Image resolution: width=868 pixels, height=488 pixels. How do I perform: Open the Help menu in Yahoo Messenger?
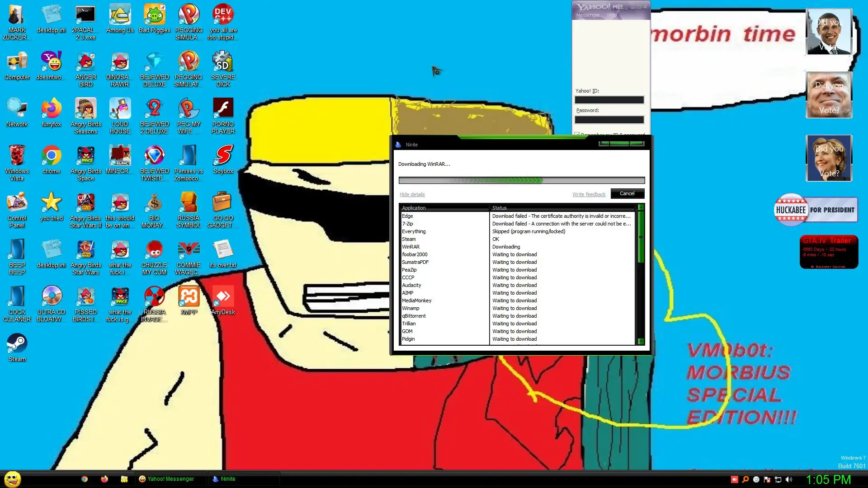coord(612,15)
